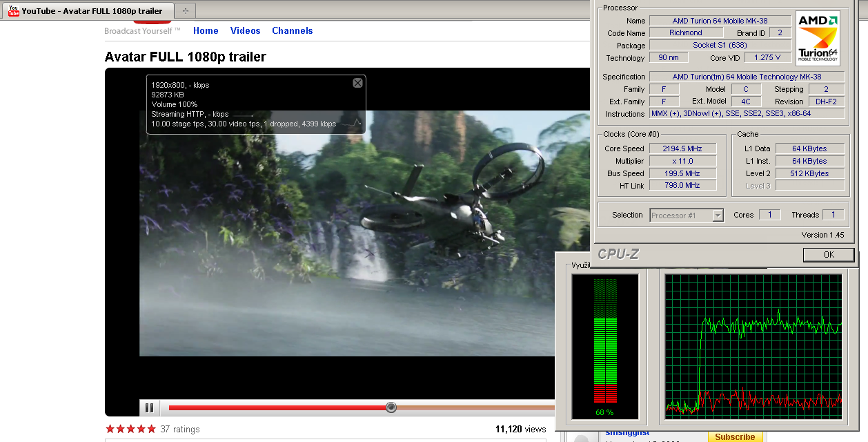Rate the video with the fifth star
The width and height of the screenshot is (868, 442).
[x=151, y=429]
